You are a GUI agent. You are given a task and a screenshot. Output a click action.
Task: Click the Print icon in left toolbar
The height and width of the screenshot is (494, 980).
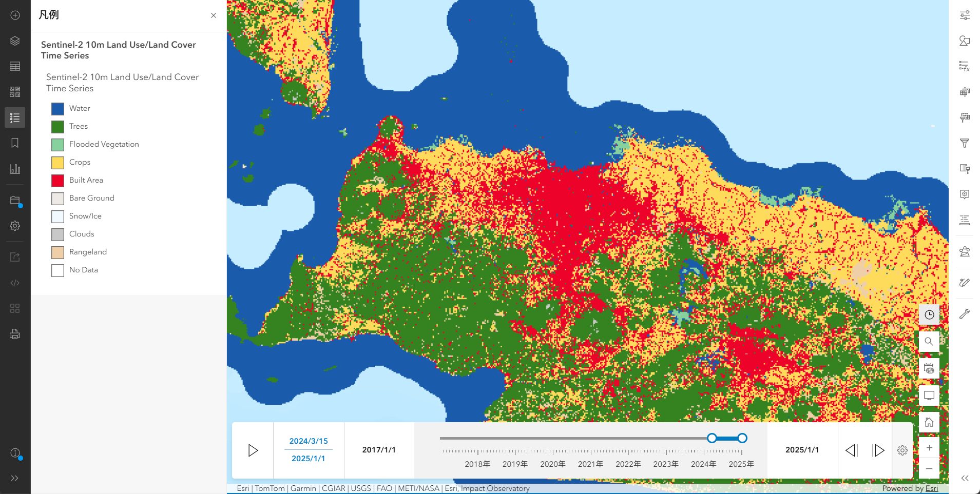(x=15, y=334)
